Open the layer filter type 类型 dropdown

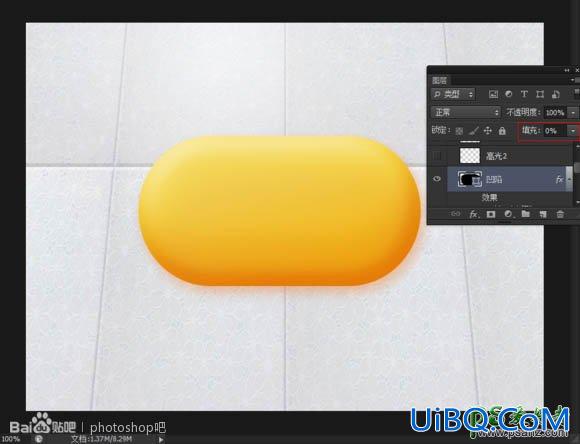pyautogui.click(x=453, y=94)
